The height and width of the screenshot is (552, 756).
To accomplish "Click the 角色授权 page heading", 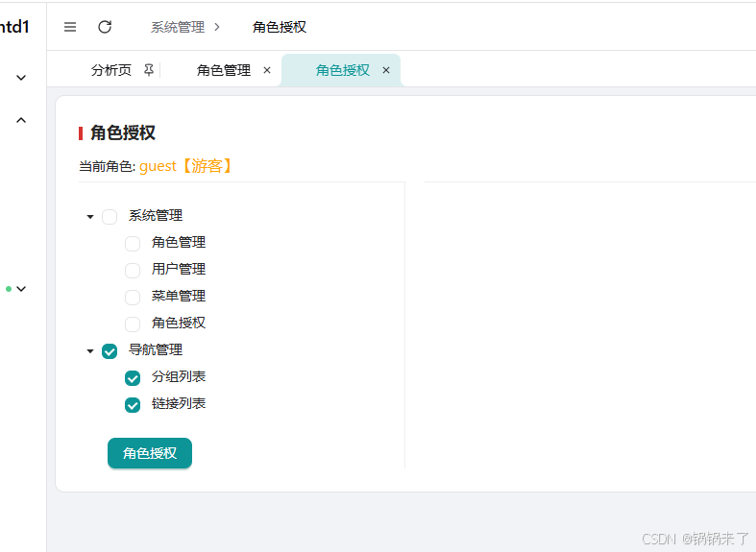I will point(123,132).
